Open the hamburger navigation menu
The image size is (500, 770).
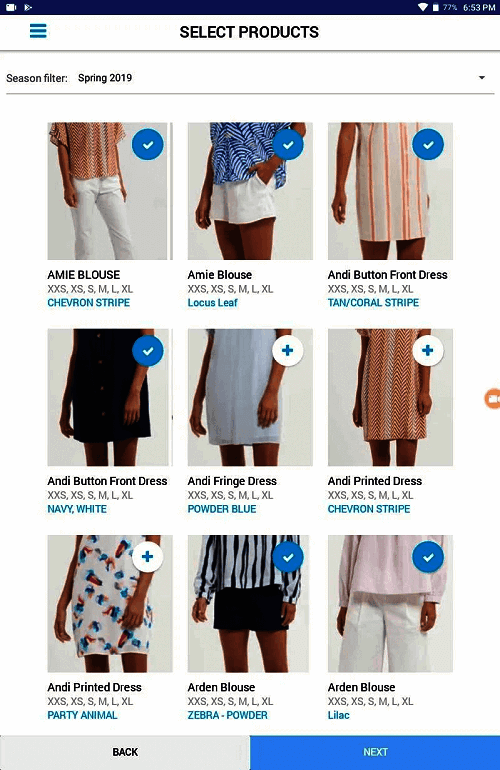point(38,31)
